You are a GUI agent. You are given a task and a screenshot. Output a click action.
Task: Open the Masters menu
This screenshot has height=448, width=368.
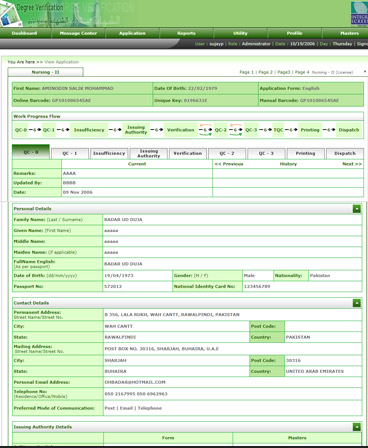(x=349, y=33)
